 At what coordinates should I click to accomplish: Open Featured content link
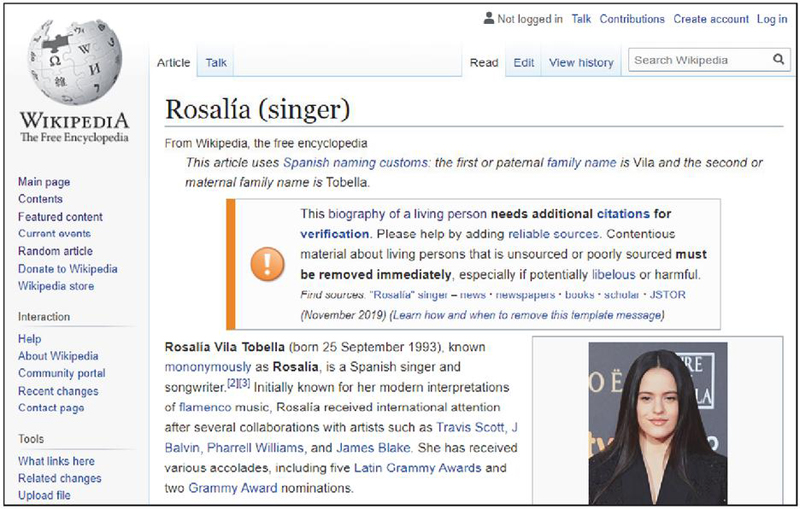(60, 217)
